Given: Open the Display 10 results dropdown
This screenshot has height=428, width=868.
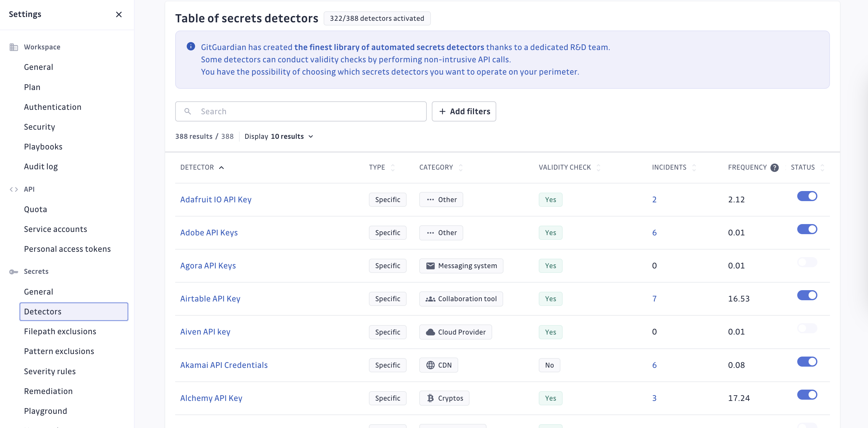Looking at the screenshot, I should (x=279, y=136).
